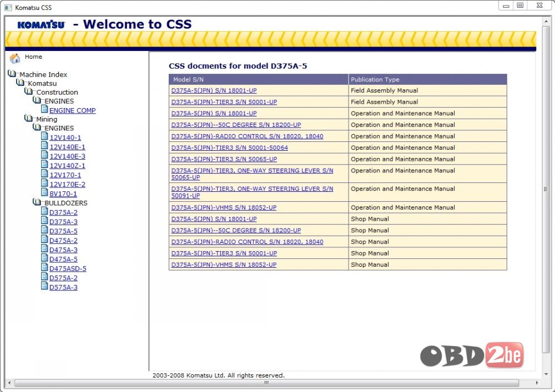Click the document icon beside 12V140E-1
555x392 pixels.
pos(44,145)
